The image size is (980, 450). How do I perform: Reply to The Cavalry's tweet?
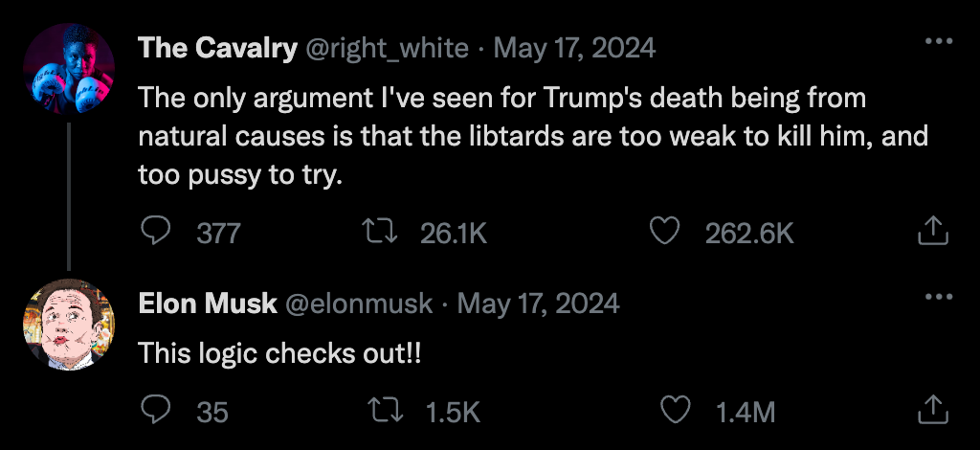click(156, 232)
